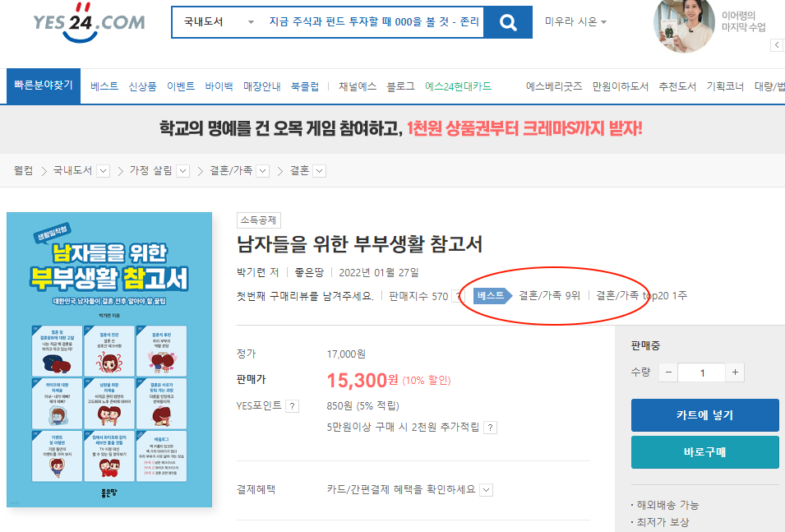Go to the 베스트 menu tab
The height and width of the screenshot is (532, 785).
tap(104, 86)
